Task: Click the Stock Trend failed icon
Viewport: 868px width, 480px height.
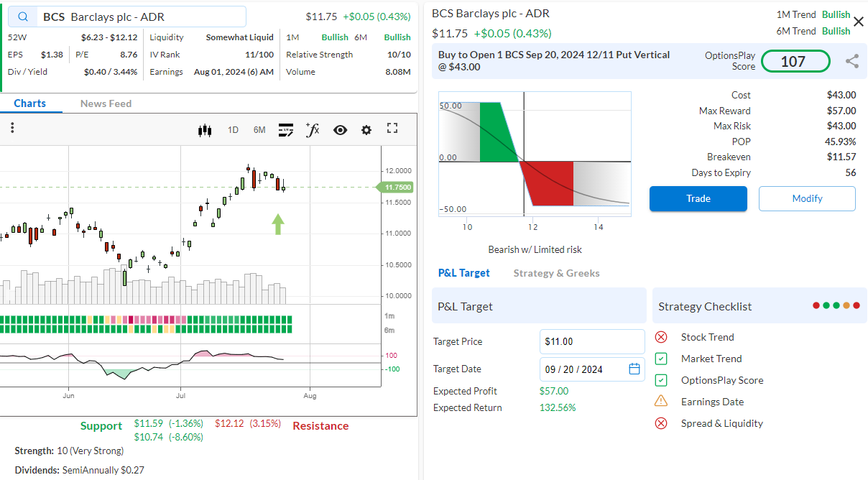Action: click(x=661, y=337)
